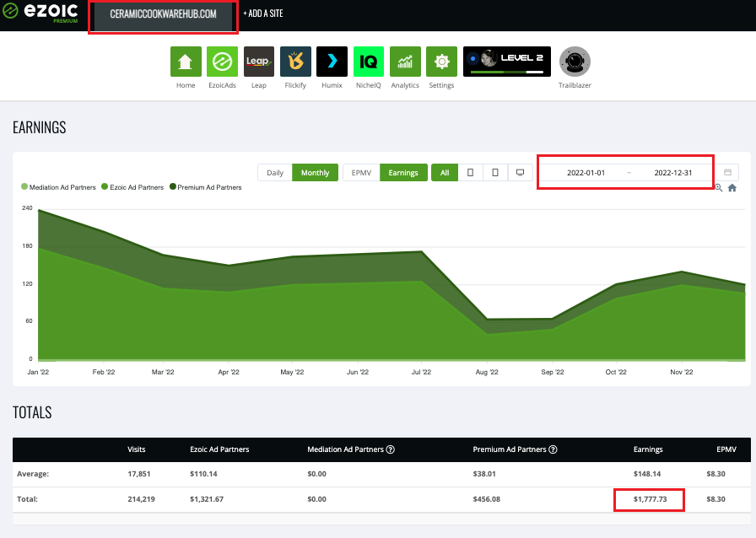
Task: Open the Trailblazer astronaut icon
Action: click(x=575, y=62)
